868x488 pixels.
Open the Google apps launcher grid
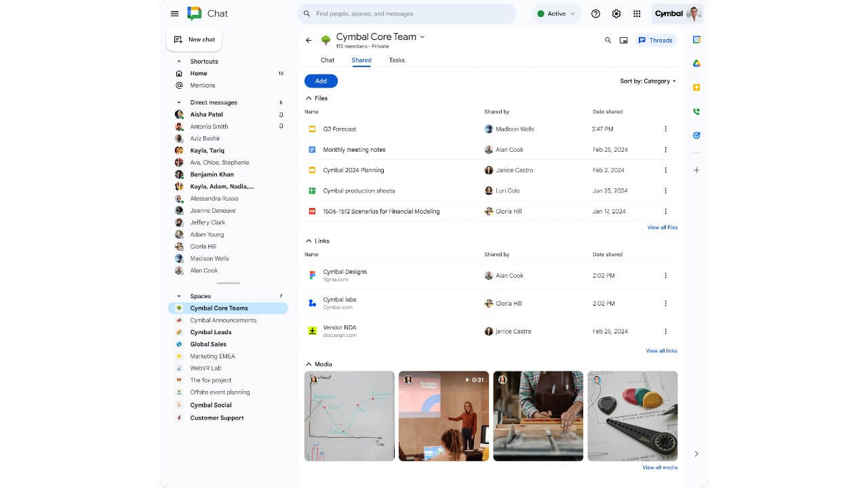(x=636, y=13)
